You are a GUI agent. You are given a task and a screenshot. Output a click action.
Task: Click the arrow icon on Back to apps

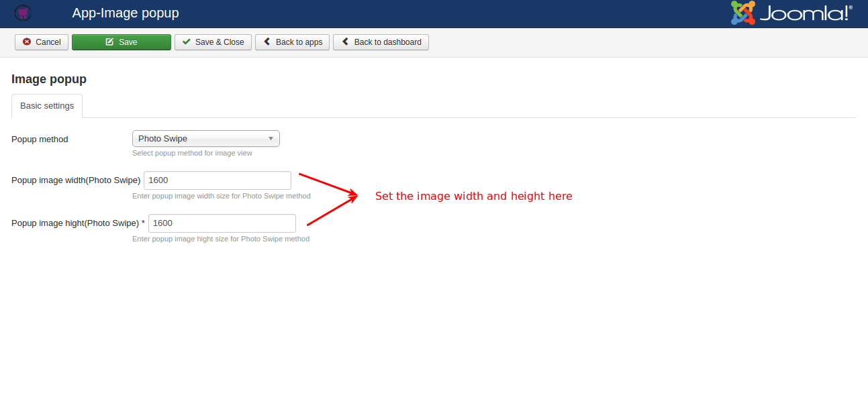point(267,42)
